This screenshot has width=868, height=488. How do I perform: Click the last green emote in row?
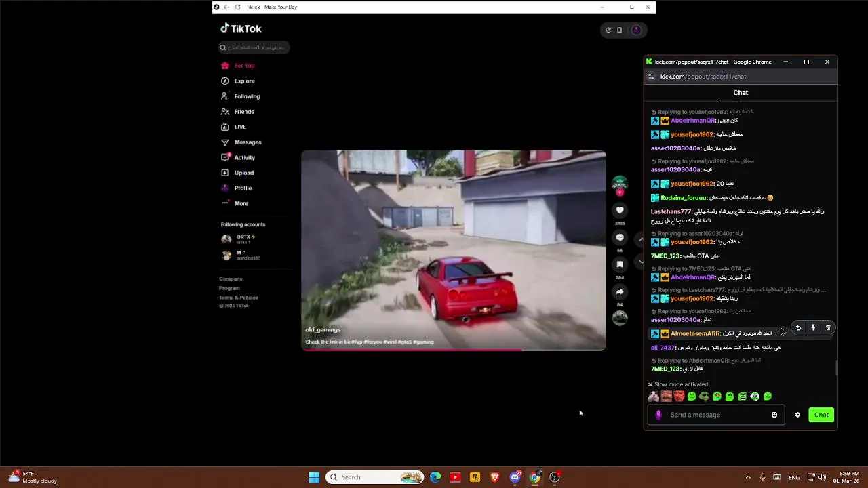coord(768,396)
